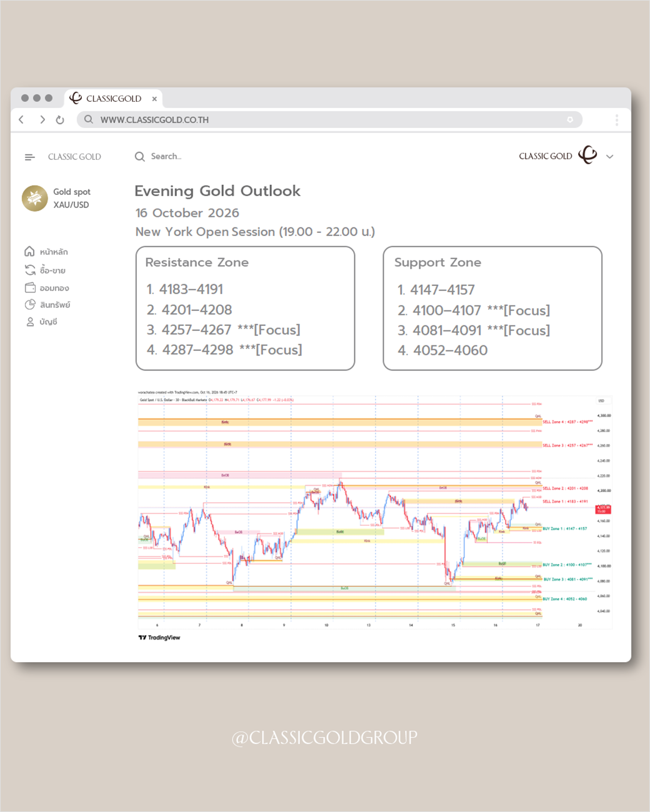Close the CLASSICGOLD browser tab

tap(154, 99)
